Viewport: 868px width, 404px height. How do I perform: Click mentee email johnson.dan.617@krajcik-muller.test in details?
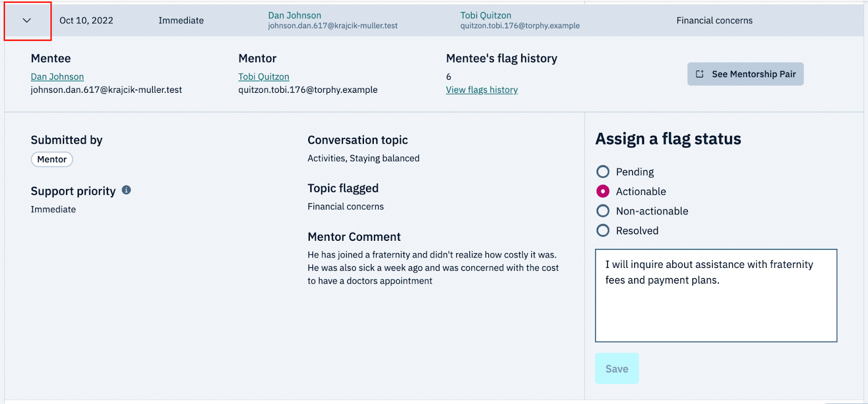[x=106, y=90]
